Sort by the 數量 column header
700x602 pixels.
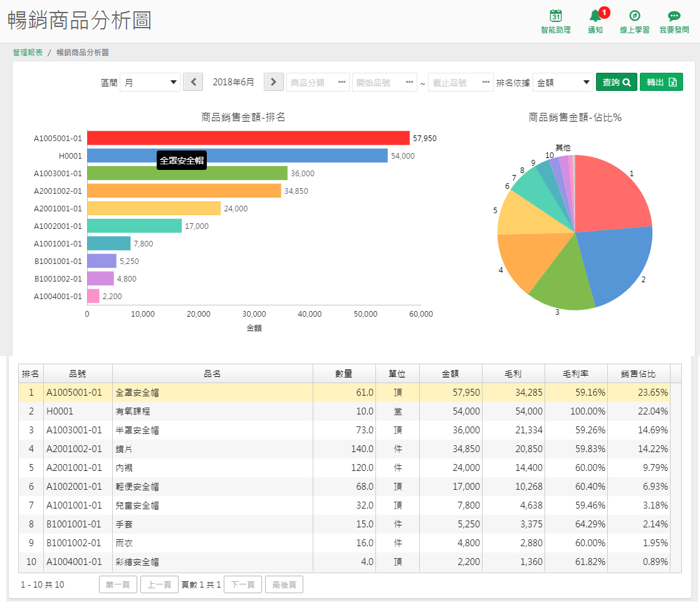coord(344,373)
